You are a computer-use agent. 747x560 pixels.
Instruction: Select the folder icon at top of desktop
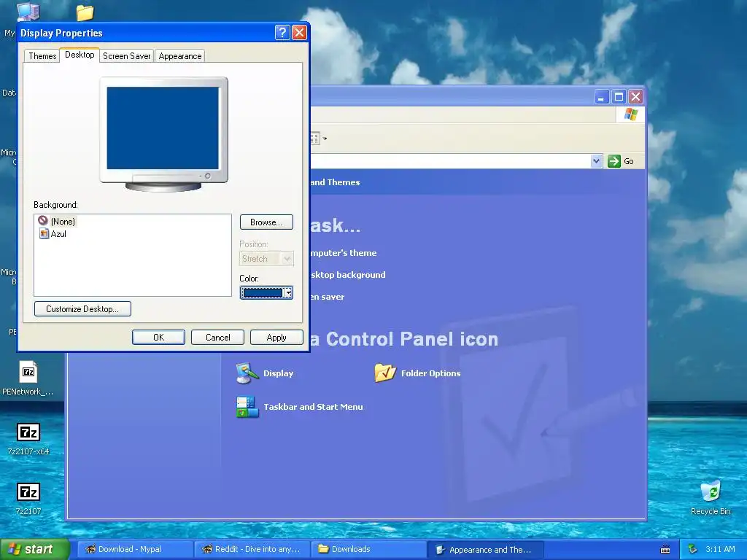(x=85, y=12)
